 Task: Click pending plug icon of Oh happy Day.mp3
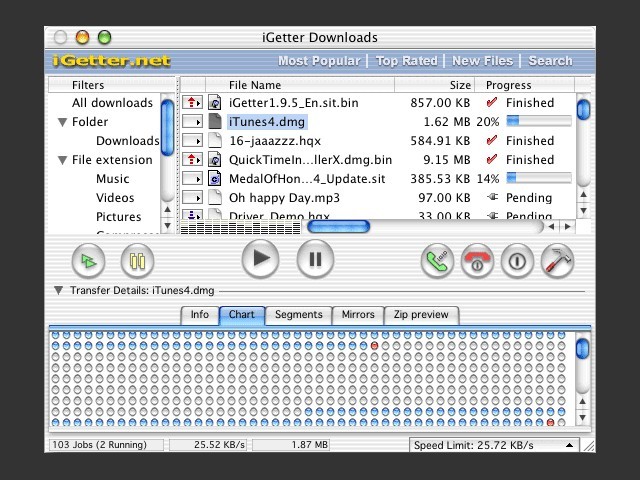[493, 198]
